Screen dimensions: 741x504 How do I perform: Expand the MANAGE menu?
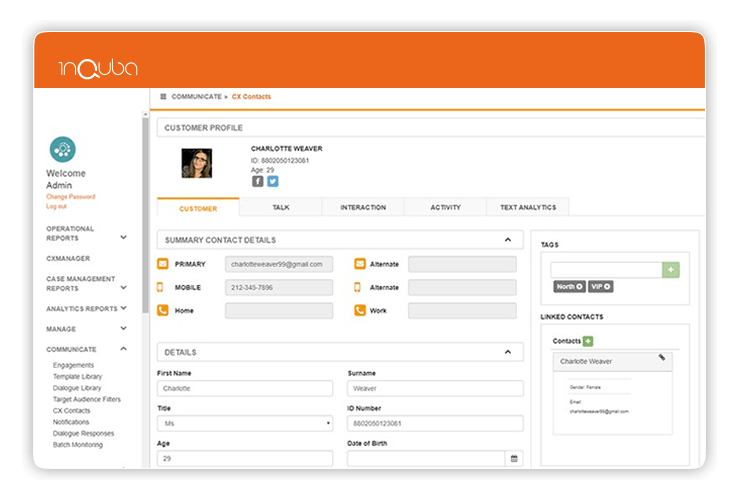pos(123,328)
